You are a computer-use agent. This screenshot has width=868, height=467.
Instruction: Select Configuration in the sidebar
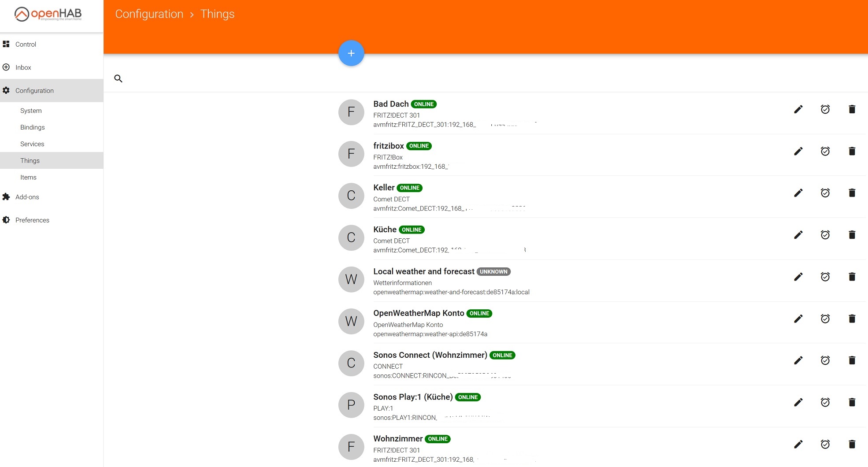[x=52, y=90]
